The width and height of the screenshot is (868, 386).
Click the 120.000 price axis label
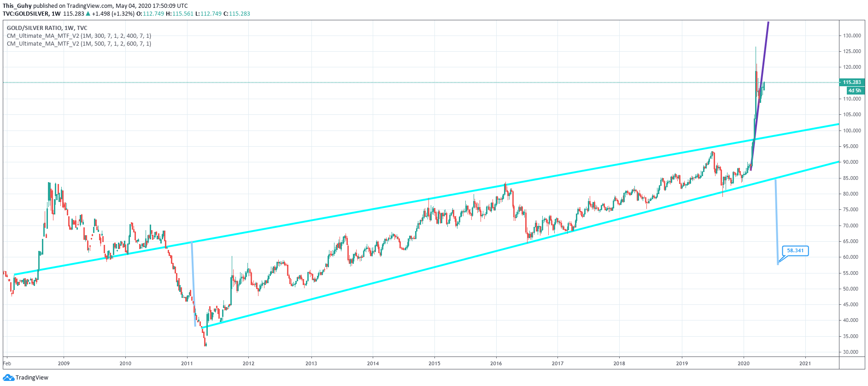852,67
